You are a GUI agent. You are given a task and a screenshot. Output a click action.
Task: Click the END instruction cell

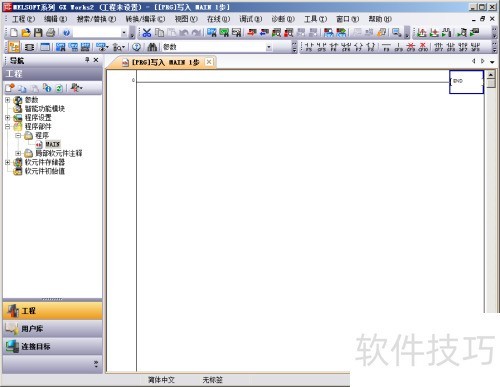466,82
